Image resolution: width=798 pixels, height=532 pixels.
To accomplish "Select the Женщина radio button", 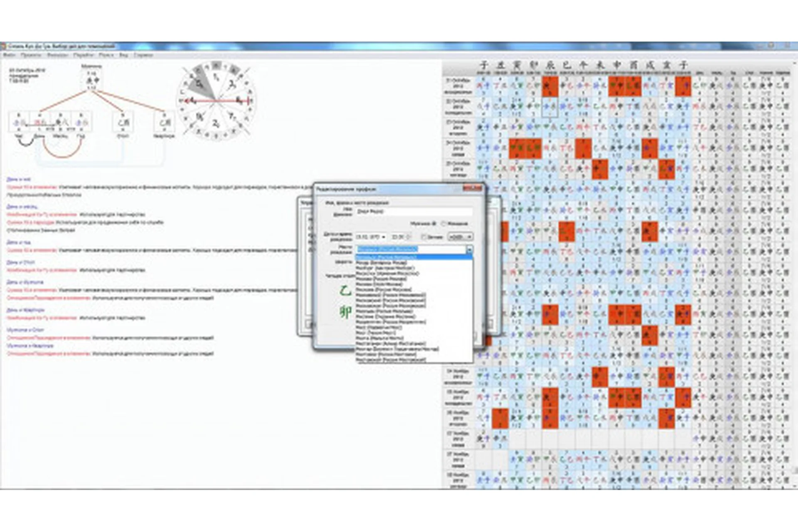I will (x=443, y=224).
